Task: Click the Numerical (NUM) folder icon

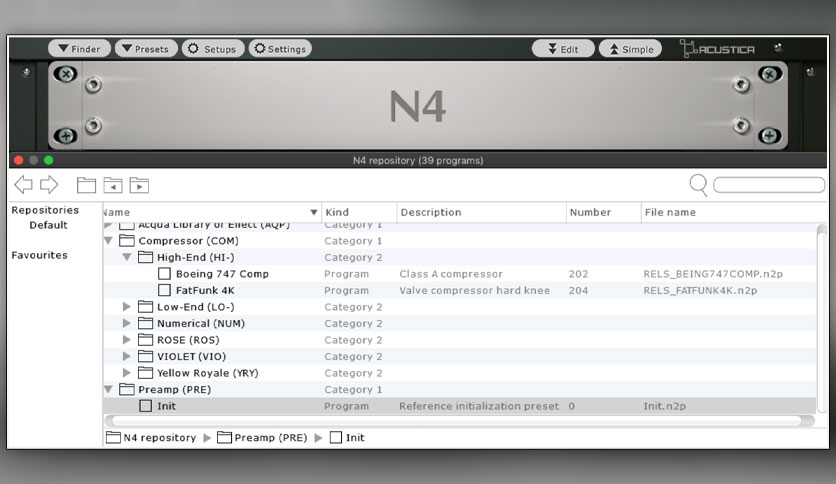Action: click(145, 323)
